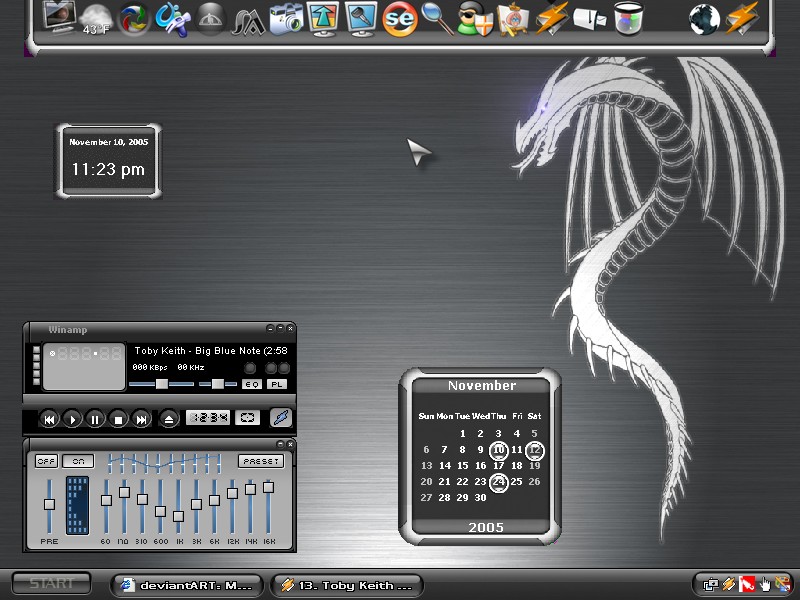Click Winamp's lightning bolt icon button
The width and height of the screenshot is (800, 600).
[281, 418]
